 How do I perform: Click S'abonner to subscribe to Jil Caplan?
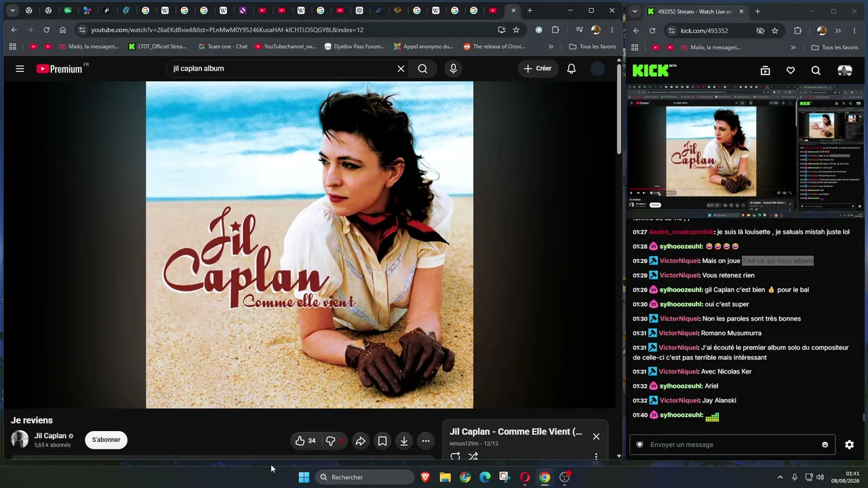click(x=106, y=440)
